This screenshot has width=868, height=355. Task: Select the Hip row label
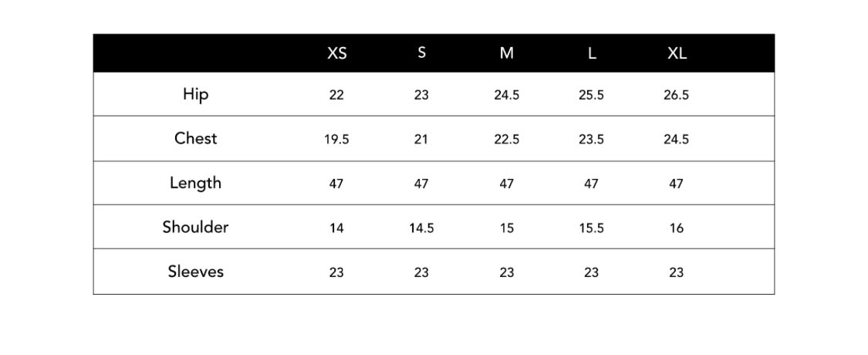[x=196, y=95]
